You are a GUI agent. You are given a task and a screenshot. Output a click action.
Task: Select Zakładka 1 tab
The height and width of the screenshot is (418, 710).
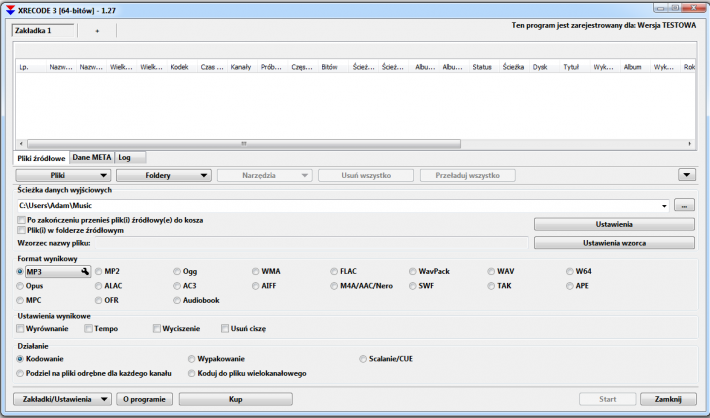click(43, 31)
